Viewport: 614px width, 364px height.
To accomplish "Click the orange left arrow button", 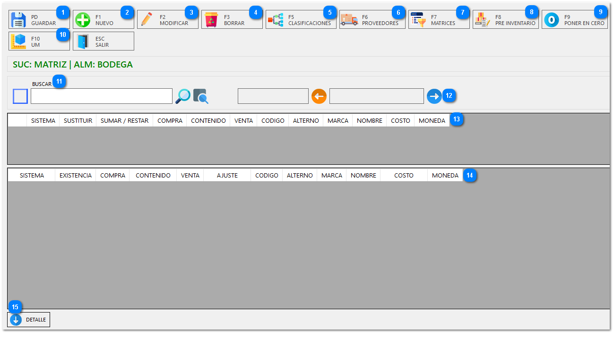I will [x=319, y=96].
